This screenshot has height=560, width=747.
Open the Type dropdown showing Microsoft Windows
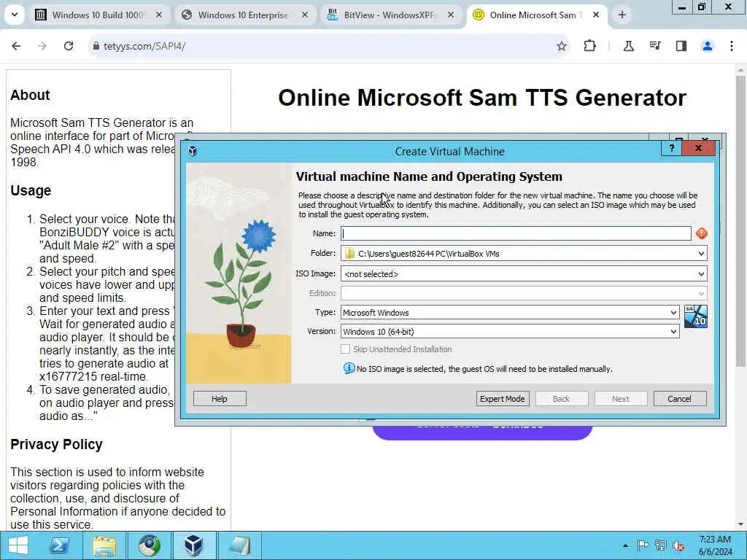(x=510, y=312)
